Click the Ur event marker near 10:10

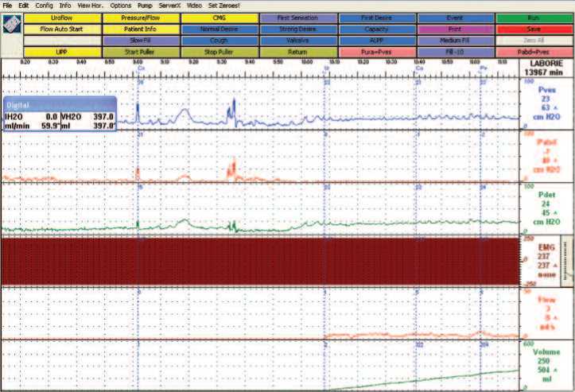[x=326, y=68]
